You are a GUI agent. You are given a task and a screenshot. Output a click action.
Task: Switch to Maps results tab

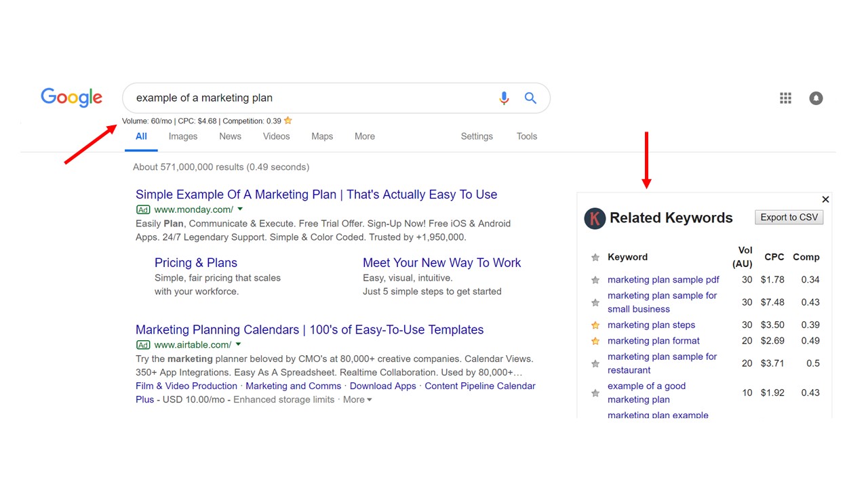click(x=322, y=136)
